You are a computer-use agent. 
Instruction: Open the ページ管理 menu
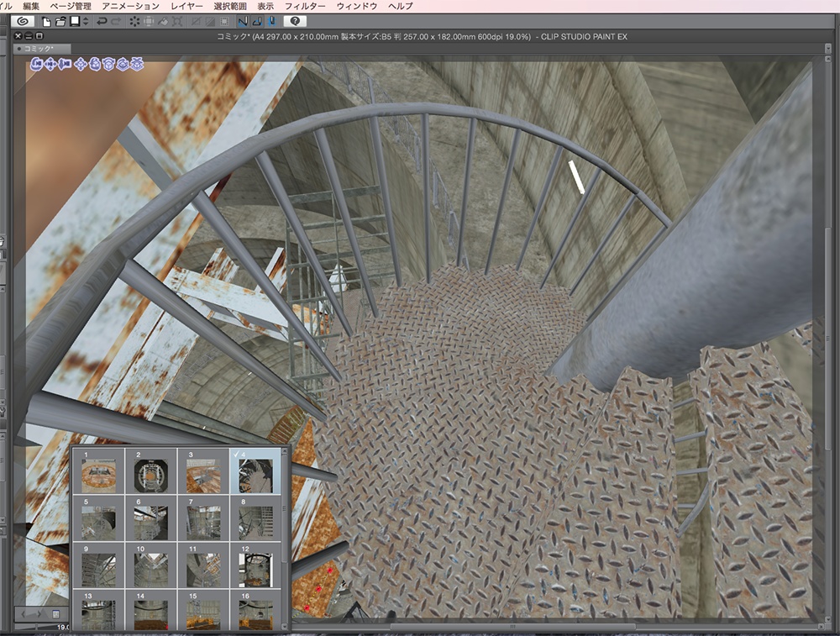point(71,6)
